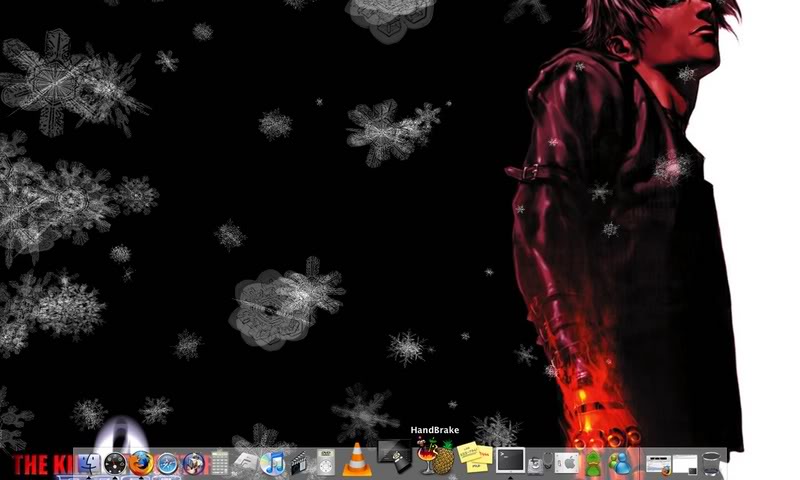Launch iTunes music note icon
The width and height of the screenshot is (800, 480).
click(272, 464)
